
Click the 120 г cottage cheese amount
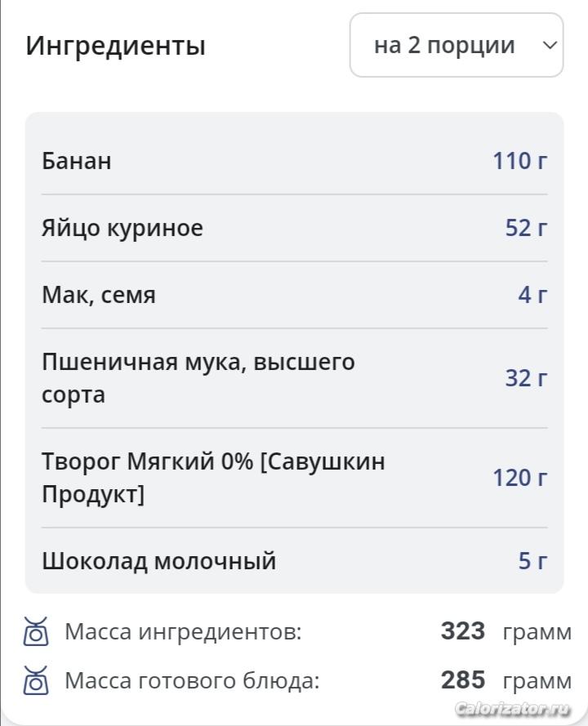519,478
